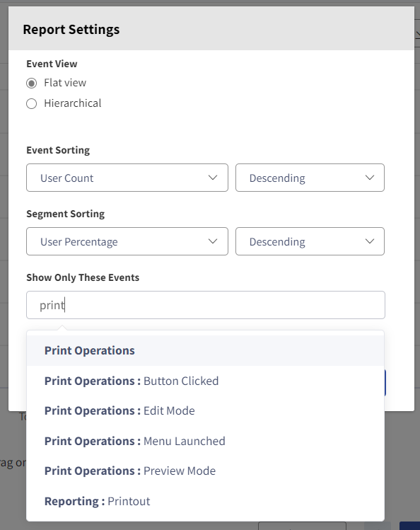Open the User Count event sorting dropdown
Image resolution: width=420 pixels, height=530 pixels.
(127, 178)
